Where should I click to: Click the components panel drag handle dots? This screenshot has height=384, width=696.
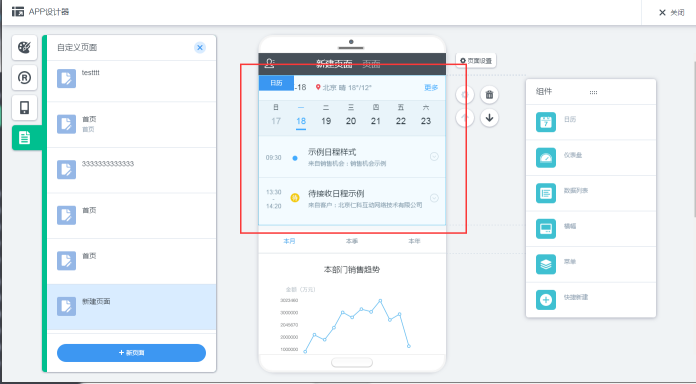[593, 92]
